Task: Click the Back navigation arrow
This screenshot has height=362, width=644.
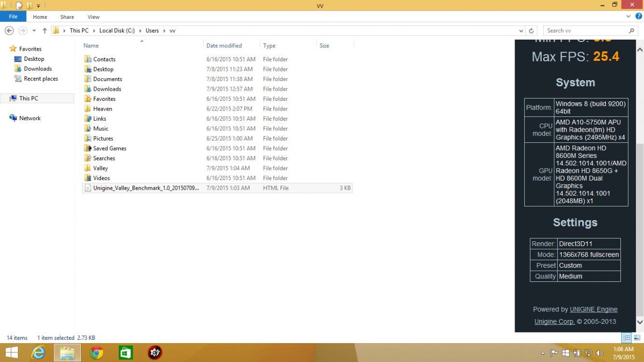Action: 9,30
